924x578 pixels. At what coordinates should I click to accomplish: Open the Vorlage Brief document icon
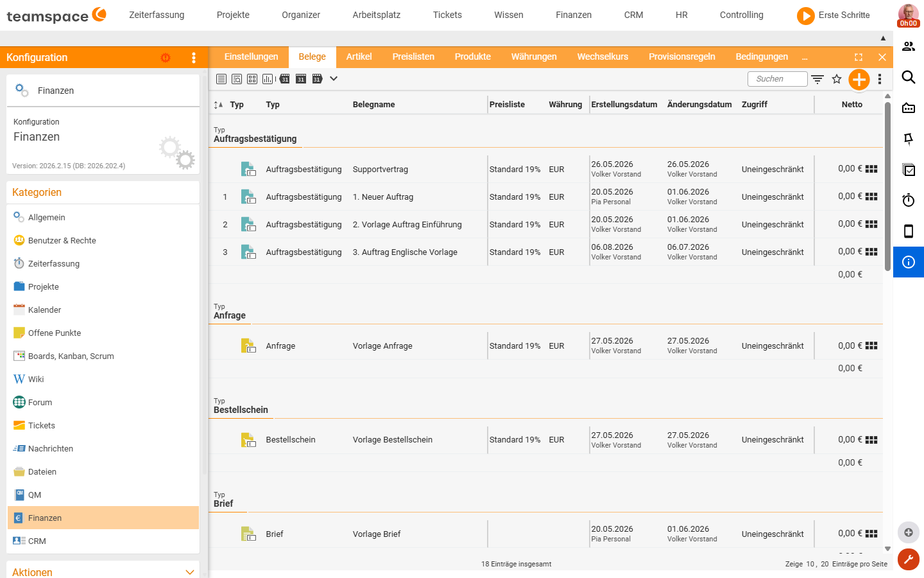(248, 534)
